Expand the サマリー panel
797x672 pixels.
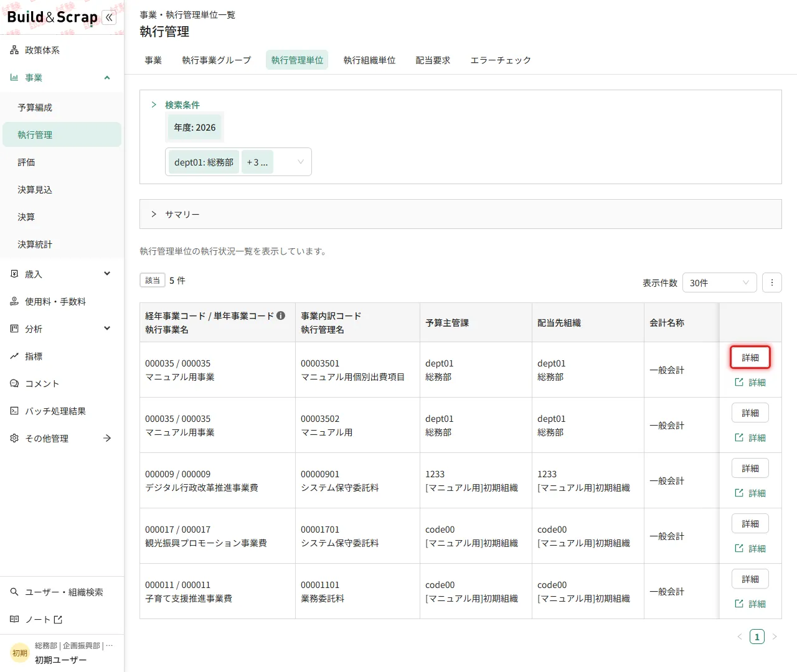(x=461, y=215)
